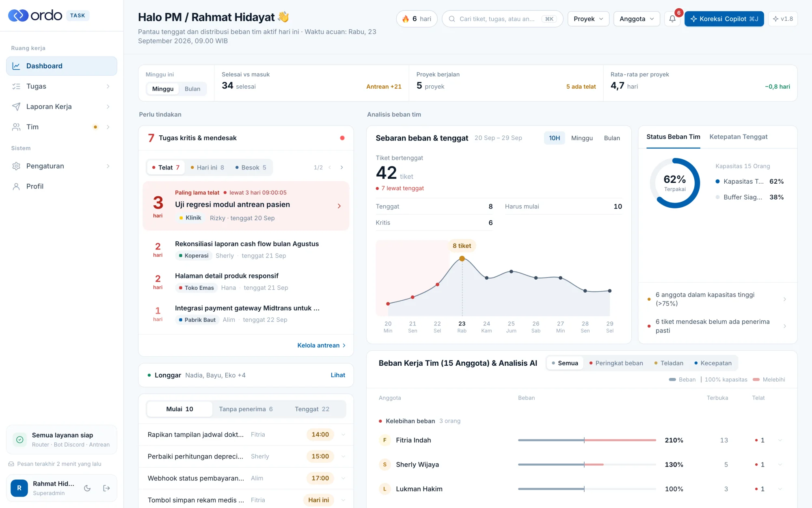Click the logout icon beside Rahmat Hid...
The width and height of the screenshot is (812, 508).
[x=107, y=488]
